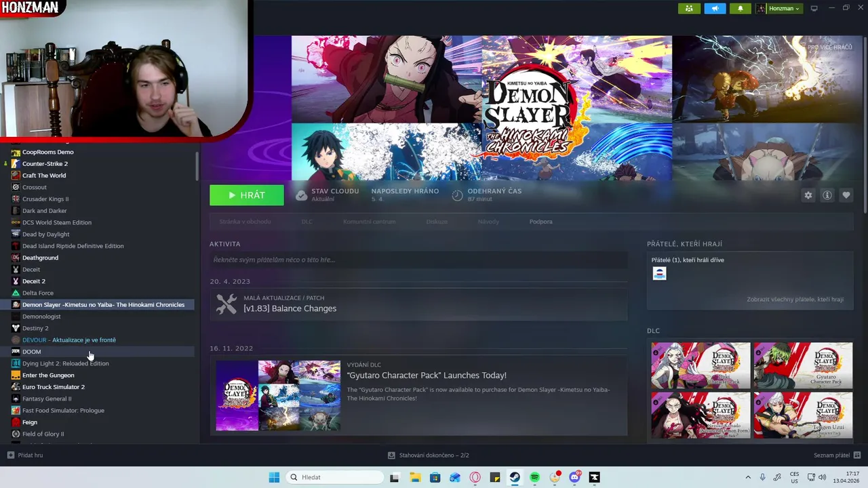Open the Gyutaro Character Pack news thumbnail
The width and height of the screenshot is (868, 488).
(278, 396)
